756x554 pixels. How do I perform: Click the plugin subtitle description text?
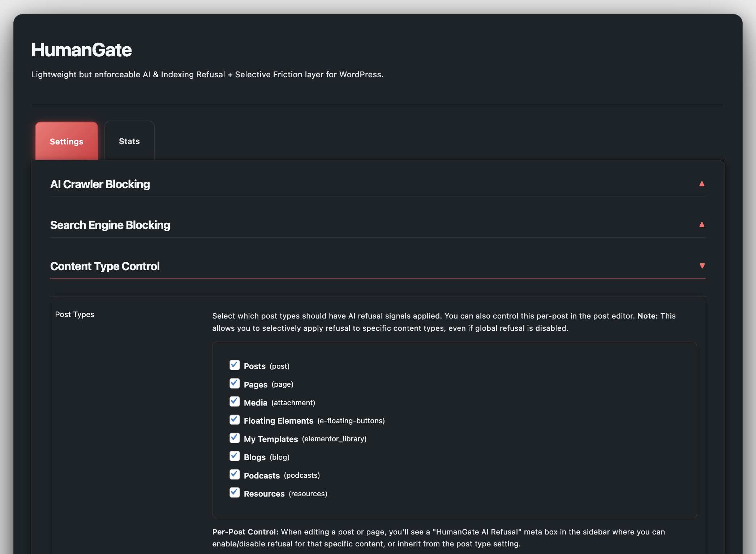click(207, 74)
